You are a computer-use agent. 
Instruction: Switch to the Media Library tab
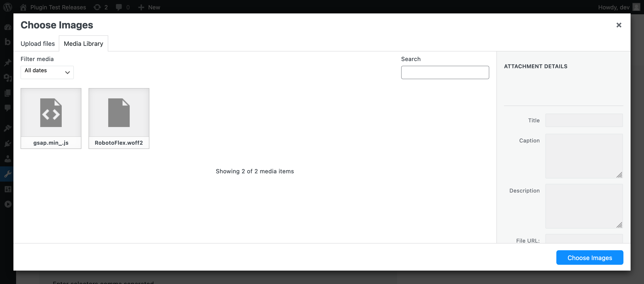coord(83,44)
